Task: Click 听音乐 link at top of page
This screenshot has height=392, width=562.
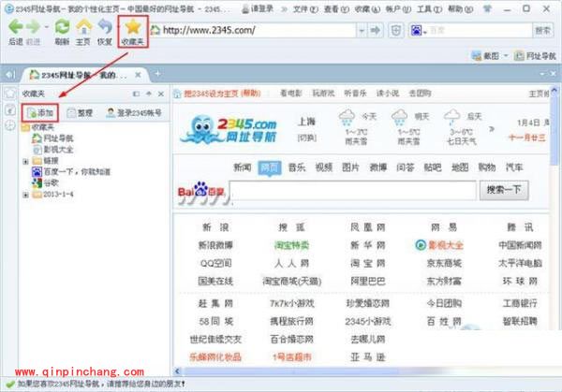Action: point(355,94)
